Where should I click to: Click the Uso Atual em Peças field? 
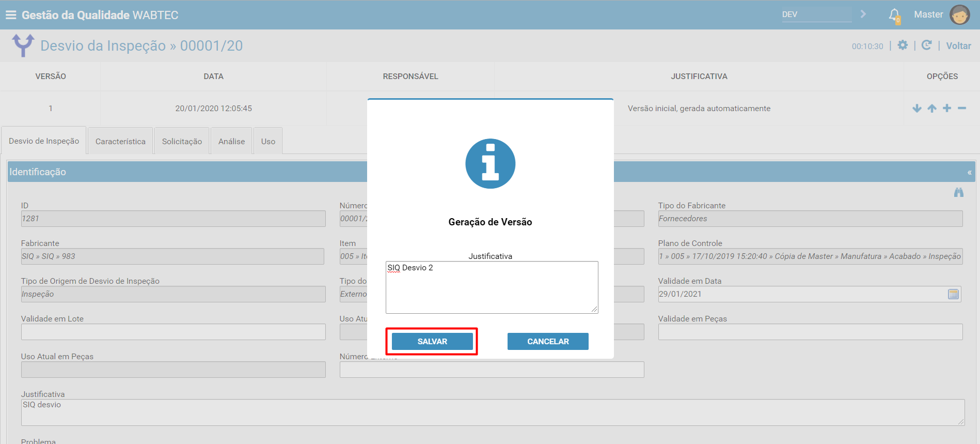pyautogui.click(x=173, y=370)
